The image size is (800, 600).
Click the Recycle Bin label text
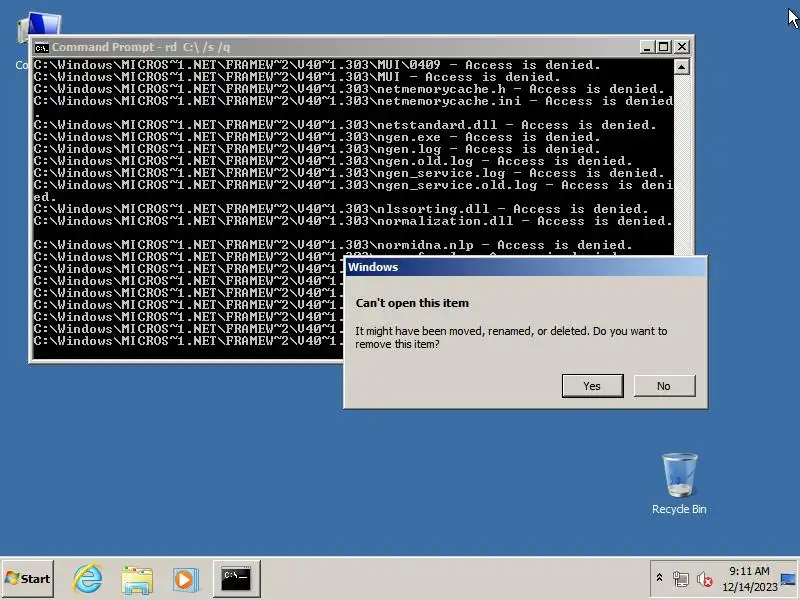tap(680, 509)
